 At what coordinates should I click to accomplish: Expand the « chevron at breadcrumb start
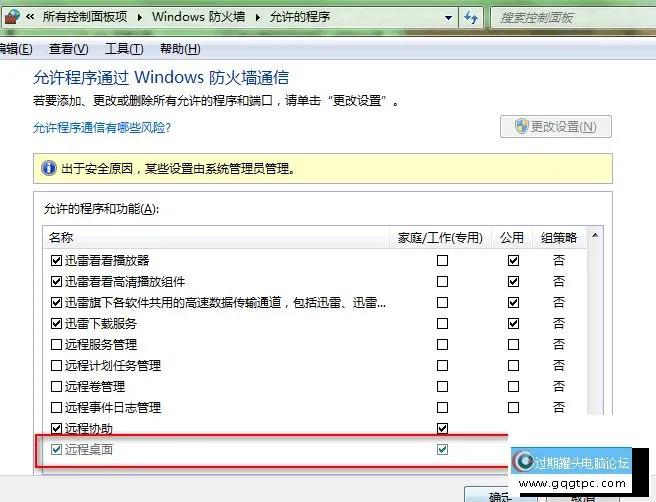pos(31,18)
